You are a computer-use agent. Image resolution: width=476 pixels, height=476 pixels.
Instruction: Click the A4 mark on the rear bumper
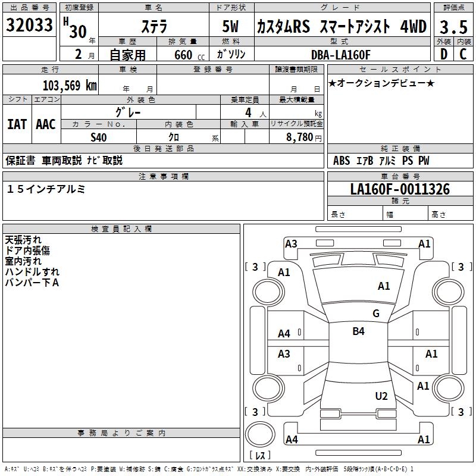click(292, 440)
